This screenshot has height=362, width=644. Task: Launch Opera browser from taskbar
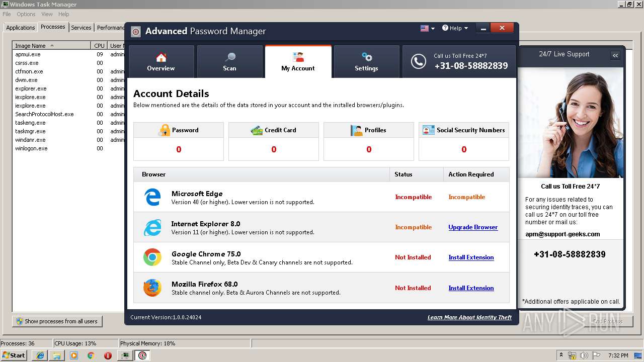click(x=108, y=355)
